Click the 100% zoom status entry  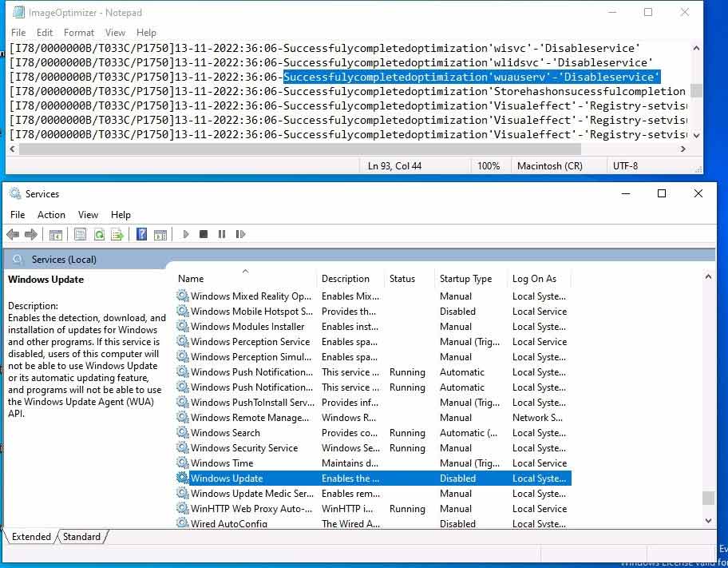coord(489,166)
